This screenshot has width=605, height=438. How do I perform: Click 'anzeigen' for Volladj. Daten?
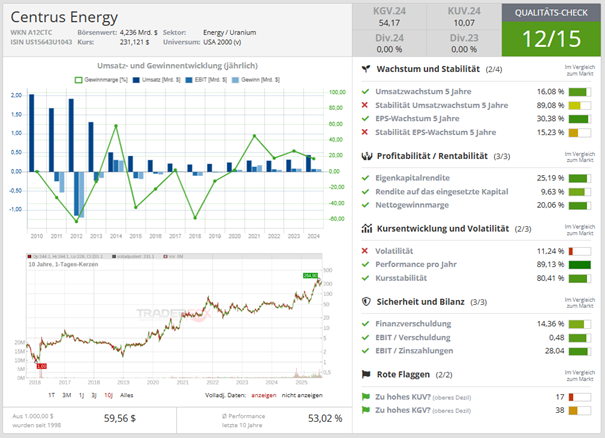tap(264, 395)
